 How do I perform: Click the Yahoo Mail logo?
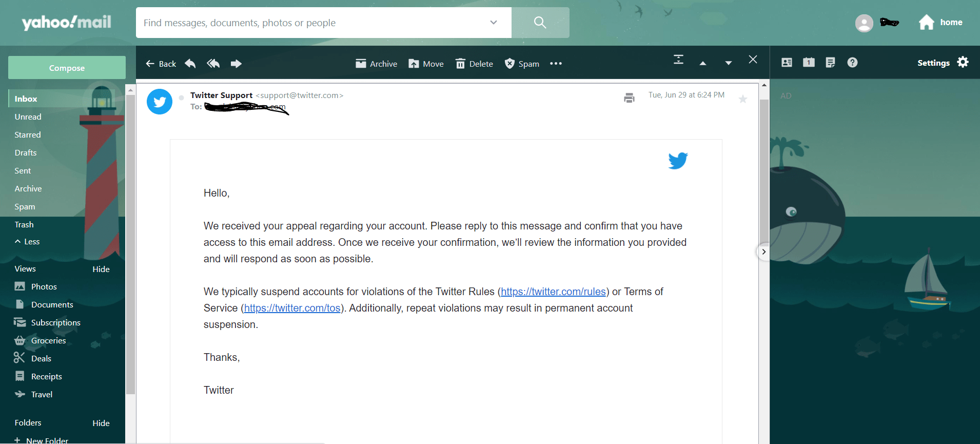66,22
